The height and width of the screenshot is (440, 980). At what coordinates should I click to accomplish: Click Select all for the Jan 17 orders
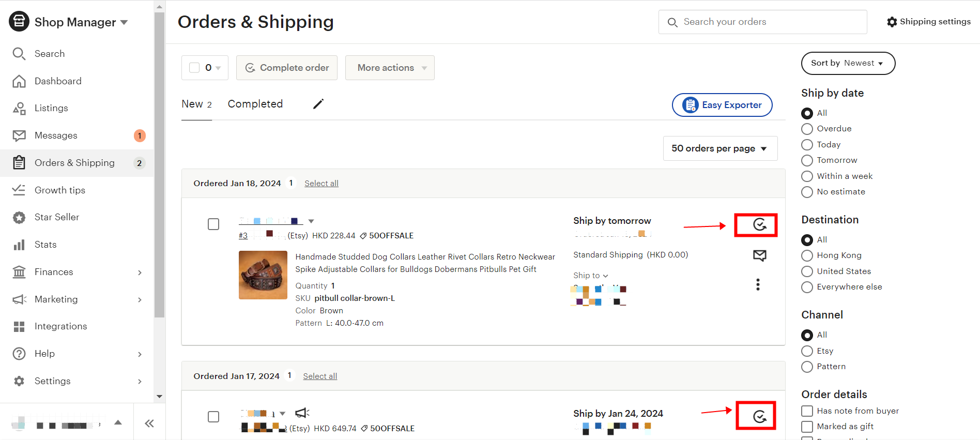coord(319,376)
